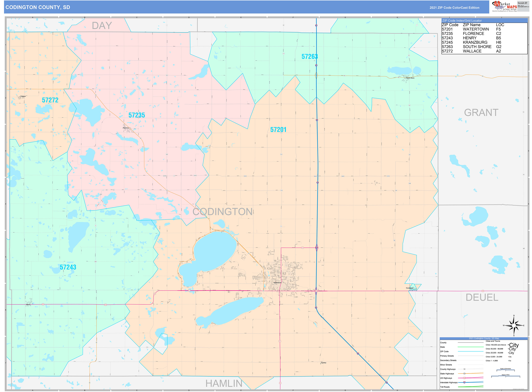532x392 pixels.
Task: Select the Interstate Highways shield icon in the legend
Action: click(464, 382)
